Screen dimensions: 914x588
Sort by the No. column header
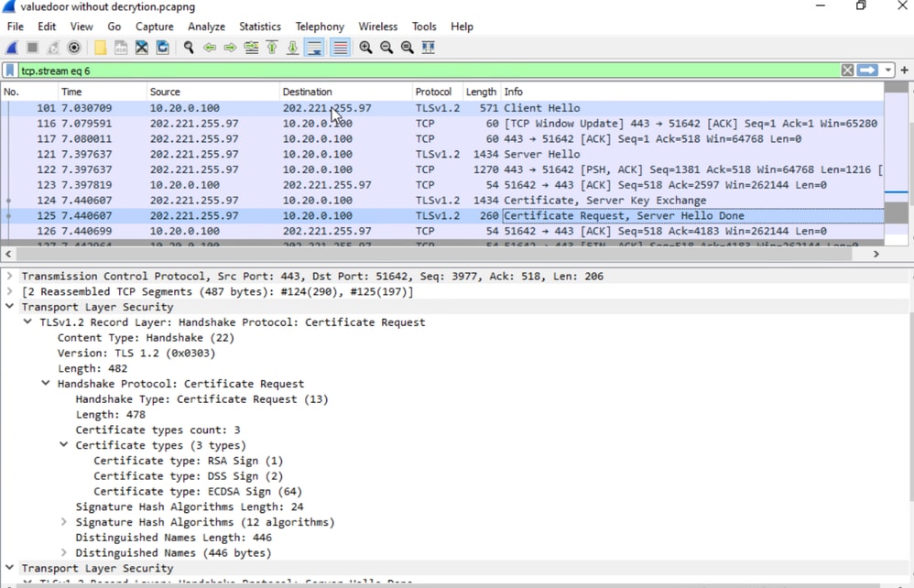(29, 93)
